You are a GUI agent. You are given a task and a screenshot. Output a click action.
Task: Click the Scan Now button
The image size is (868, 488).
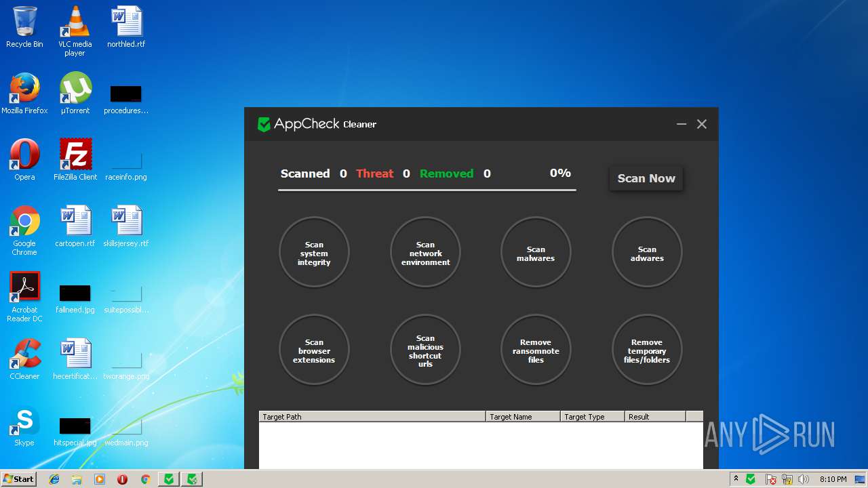point(646,178)
